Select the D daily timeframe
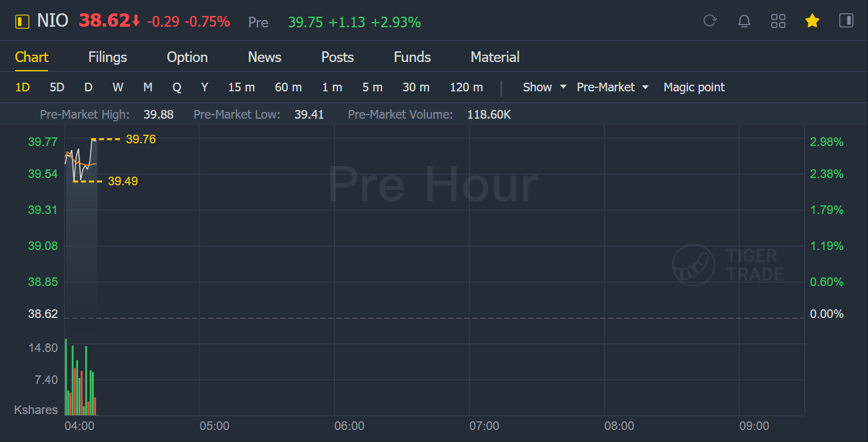This screenshot has height=442, width=868. point(88,87)
